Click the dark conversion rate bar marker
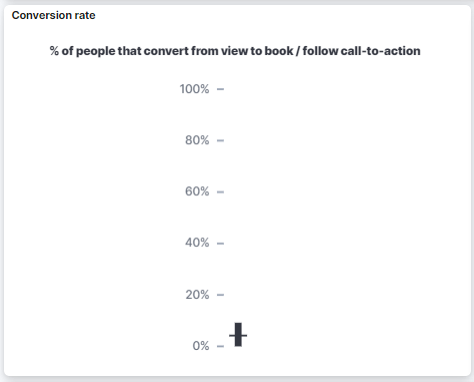Viewport: 474px width, 382px height. coord(238,335)
